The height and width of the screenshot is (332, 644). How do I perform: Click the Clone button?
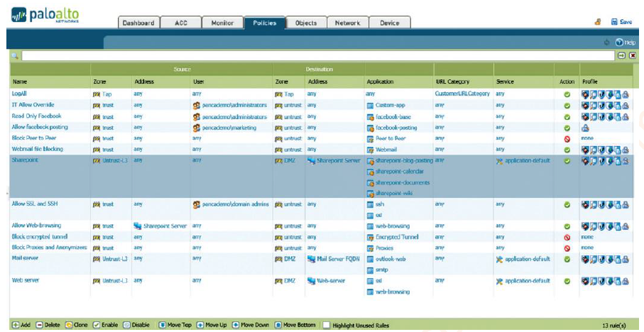click(77, 325)
